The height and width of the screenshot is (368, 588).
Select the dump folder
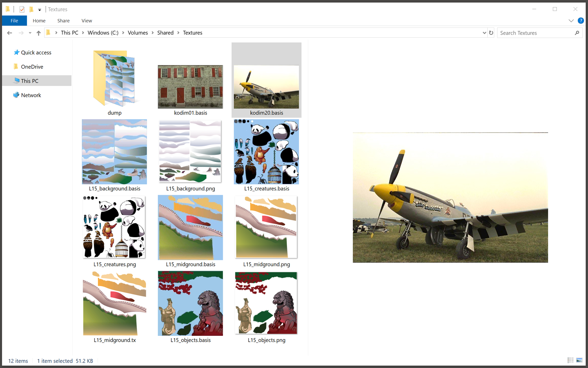[x=114, y=79]
